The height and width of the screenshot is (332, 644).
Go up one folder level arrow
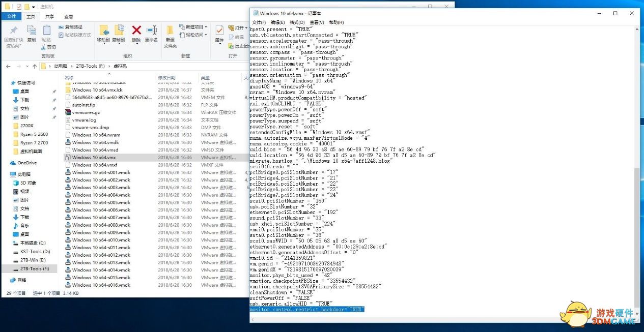coord(35,66)
